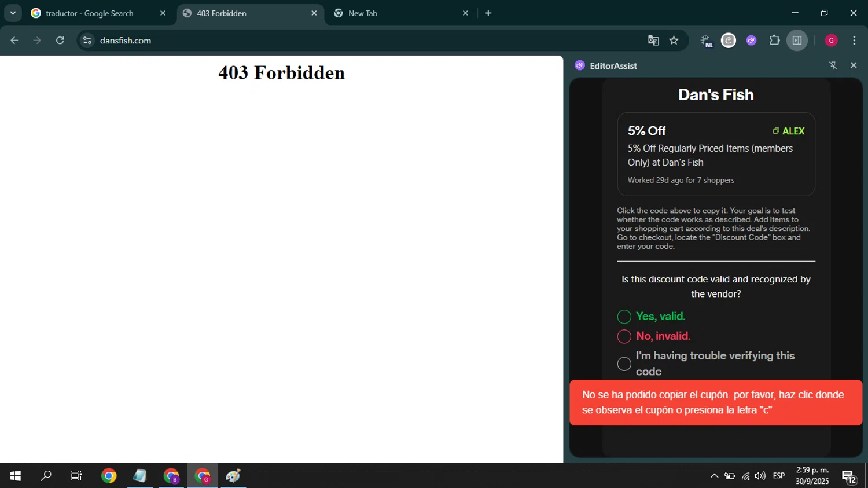Image resolution: width=868 pixels, height=488 pixels.
Task: Close the traductor - Google Search tab
Action: [163, 13]
